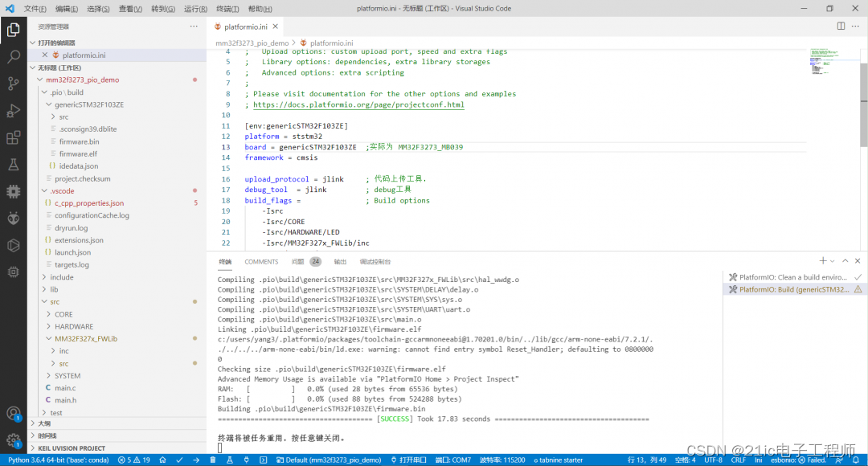
Task: Split the editor to the right
Action: point(841,26)
